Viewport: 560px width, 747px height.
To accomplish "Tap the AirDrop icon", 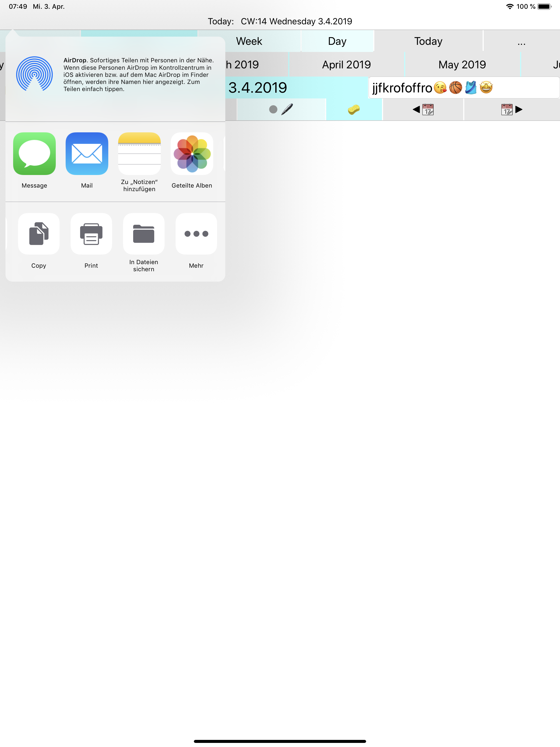I will point(34,74).
